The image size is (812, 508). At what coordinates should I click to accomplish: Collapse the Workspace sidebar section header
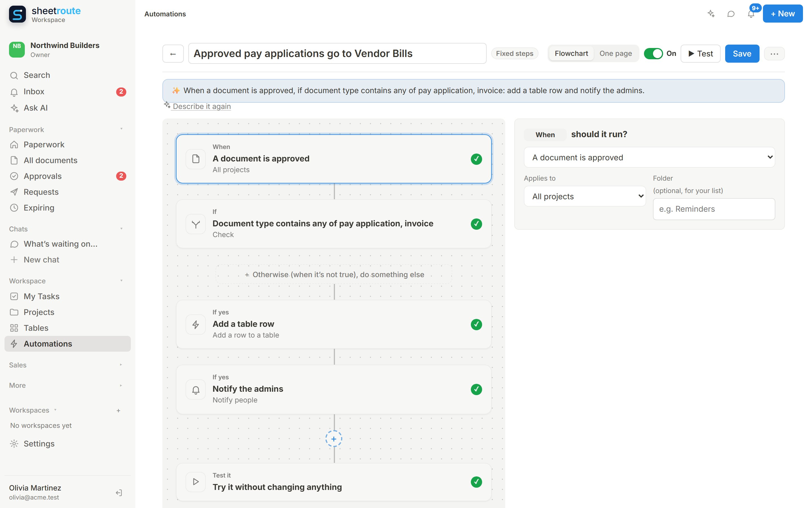click(67, 281)
